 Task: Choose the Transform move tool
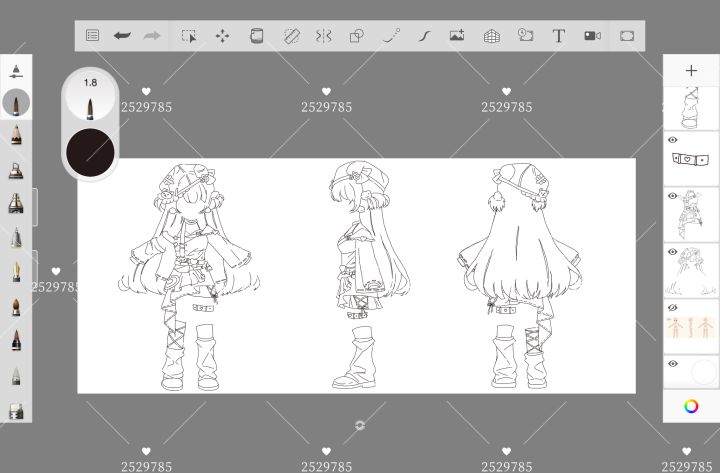click(223, 36)
